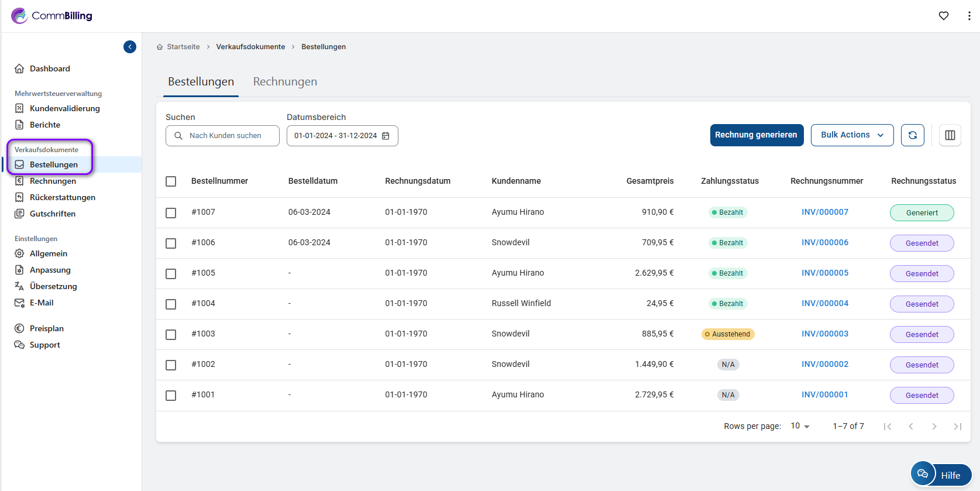Open Kundenvalidierung in the sidebar
Viewport: 980px width, 491px height.
click(x=64, y=108)
